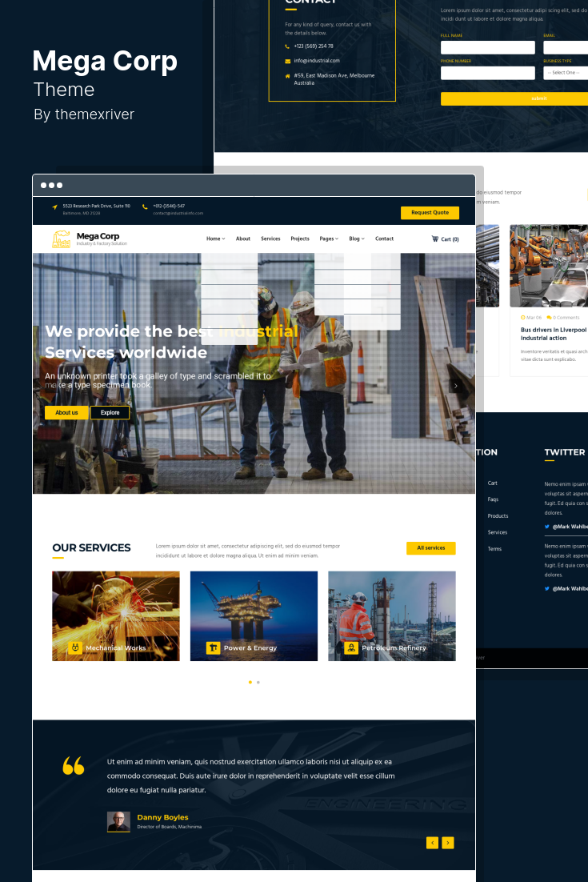Viewport: 588px width, 882px height.
Task: Click the home icon beside East Madison Ave
Action: pyautogui.click(x=287, y=76)
